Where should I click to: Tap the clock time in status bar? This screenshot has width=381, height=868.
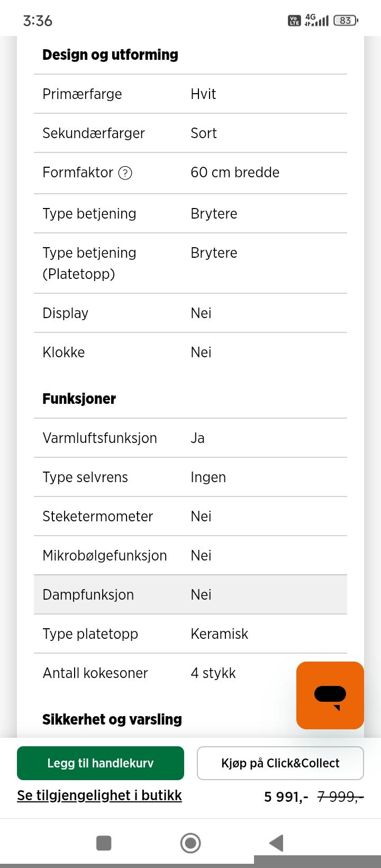pos(38,21)
